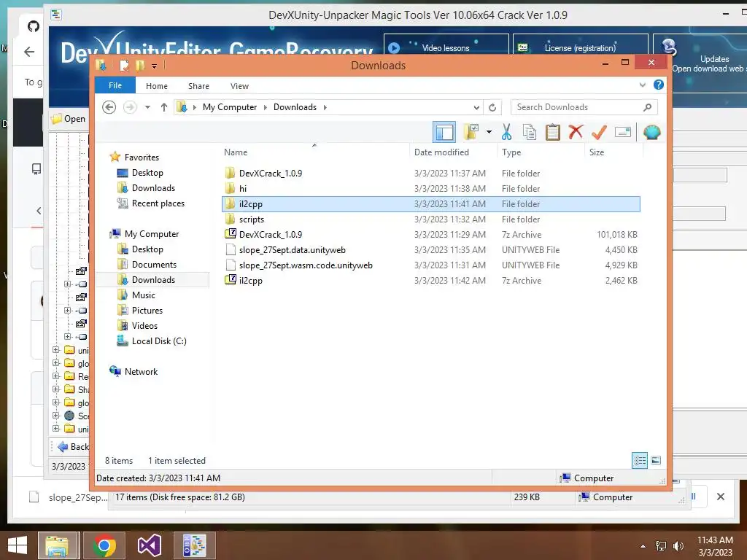Select slope_27Sept.data.unityweb file
The width and height of the screenshot is (747, 560).
(292, 250)
